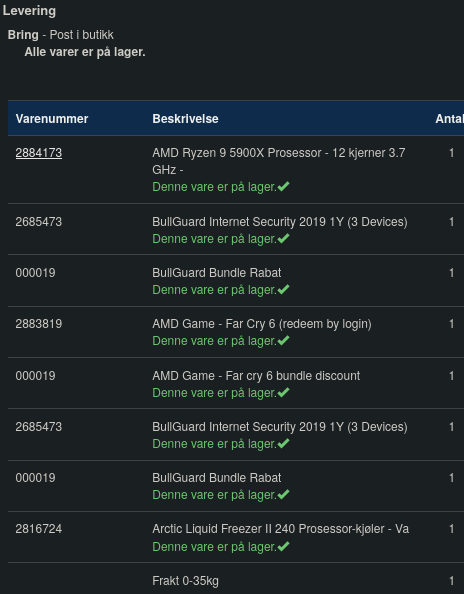Click item number 2883819
464x594 pixels.
(x=39, y=324)
